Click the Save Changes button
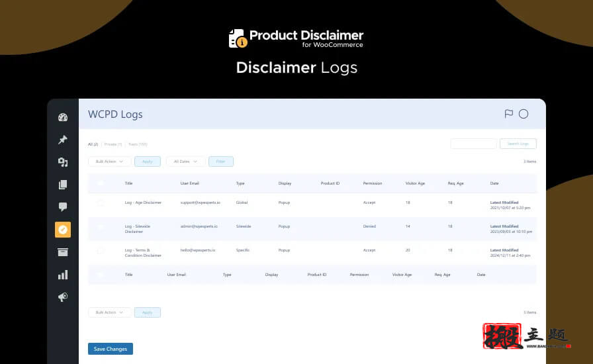593x364 pixels. pos(111,349)
